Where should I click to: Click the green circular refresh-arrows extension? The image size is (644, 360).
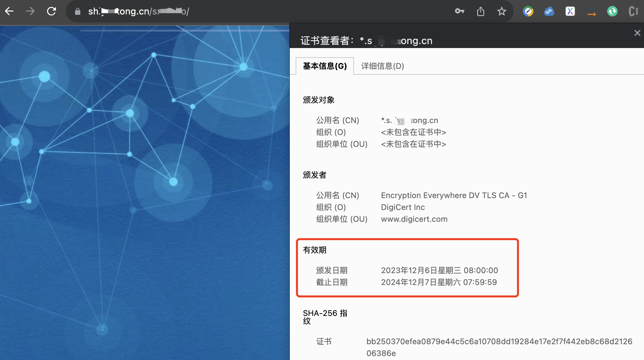click(612, 12)
